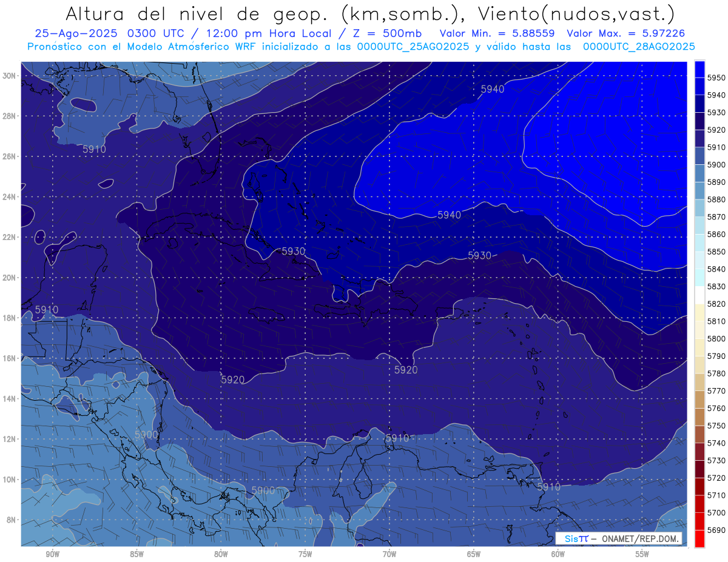The image size is (728, 562).
Task: Click the valid-until time '0000UTC_28AGO2025'
Action: click(x=639, y=47)
